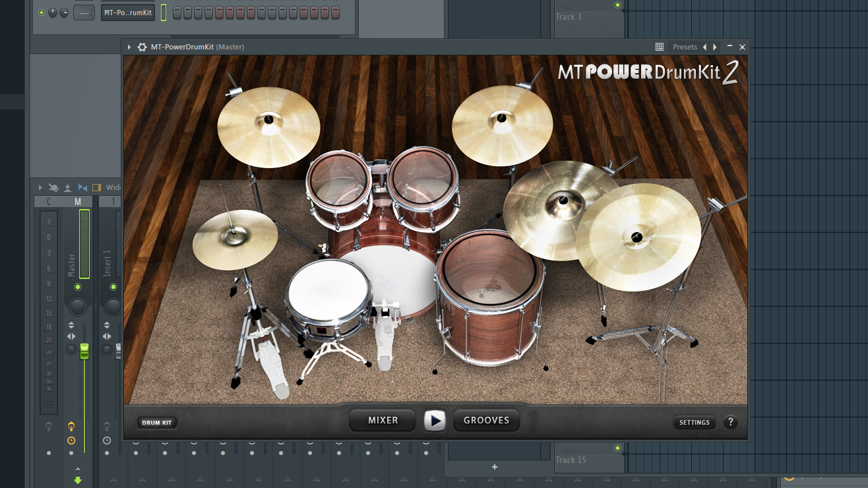The width and height of the screenshot is (868, 488).
Task: Open the mixer options menu arrow
Action: 40,188
